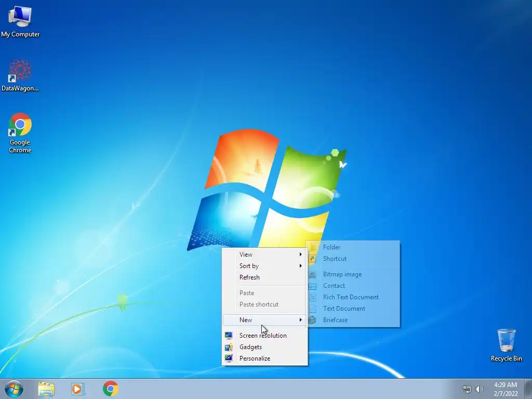The image size is (532, 399).
Task: Create a new Folder from the submenu
Action: 353,247
